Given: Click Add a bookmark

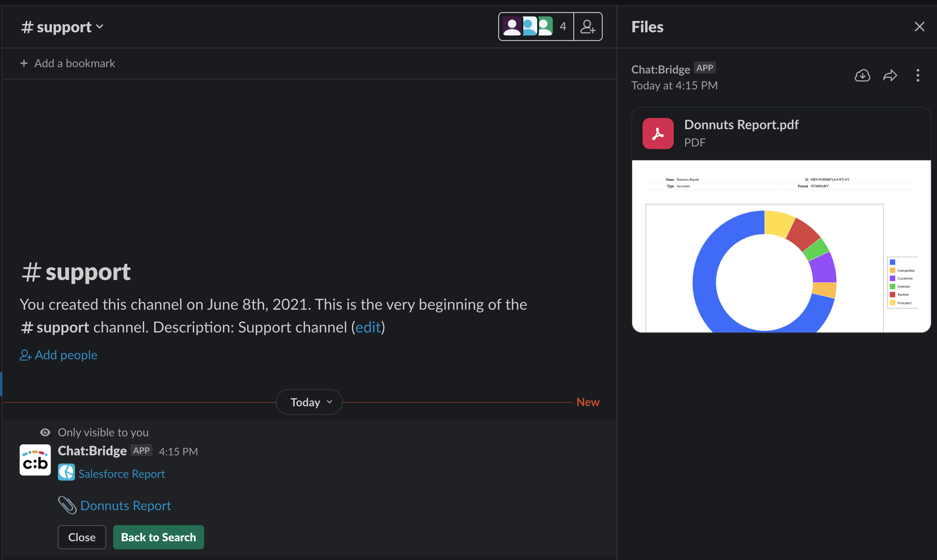Looking at the screenshot, I should [68, 63].
